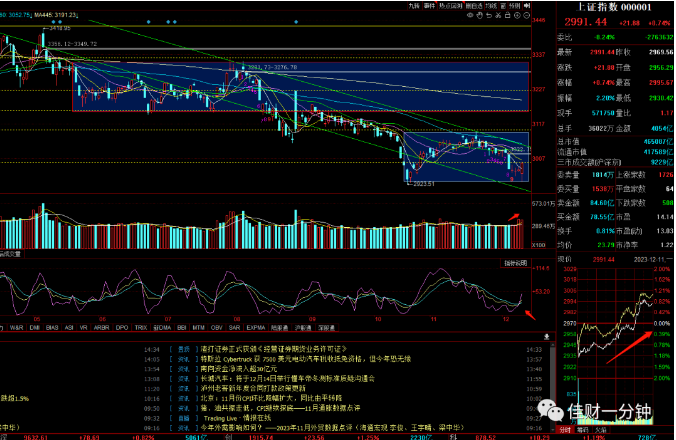This screenshot has width=676, height=440.
Task: Select the TRIX indicator tab
Action: 141,328
